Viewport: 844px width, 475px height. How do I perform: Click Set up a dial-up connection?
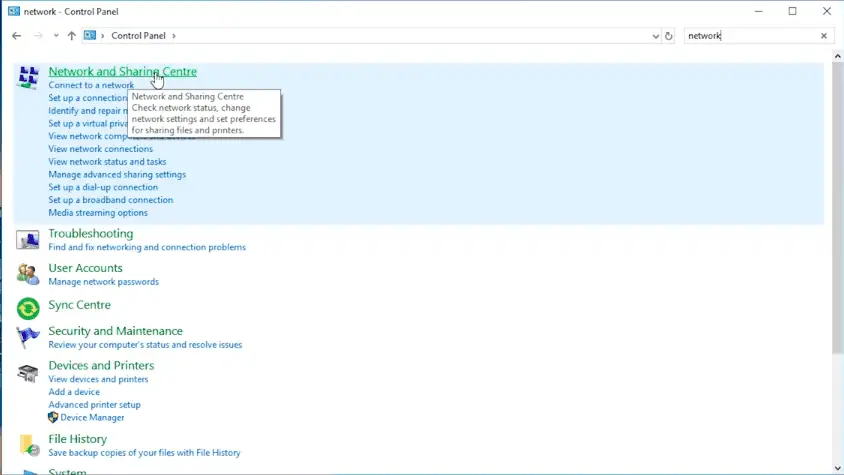tap(103, 187)
